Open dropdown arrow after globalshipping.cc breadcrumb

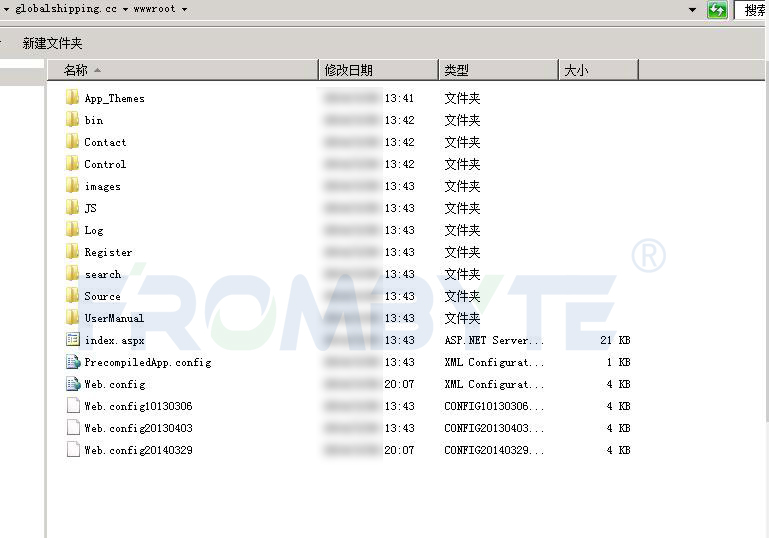click(126, 9)
